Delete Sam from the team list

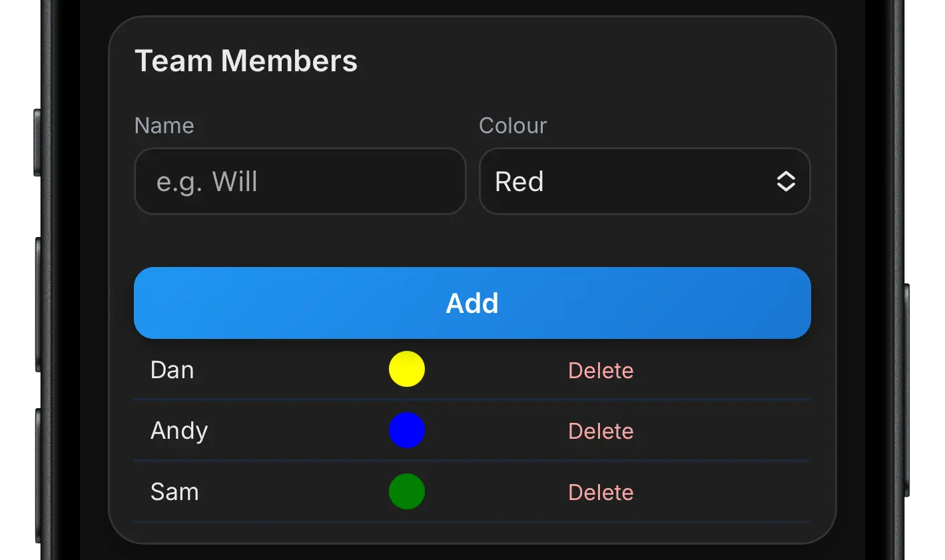coord(601,492)
